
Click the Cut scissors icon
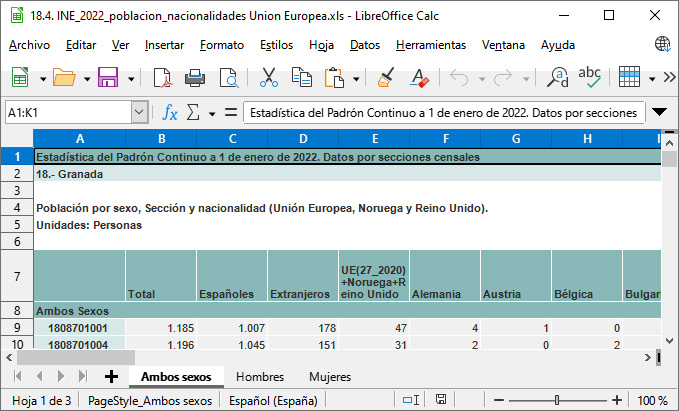268,78
